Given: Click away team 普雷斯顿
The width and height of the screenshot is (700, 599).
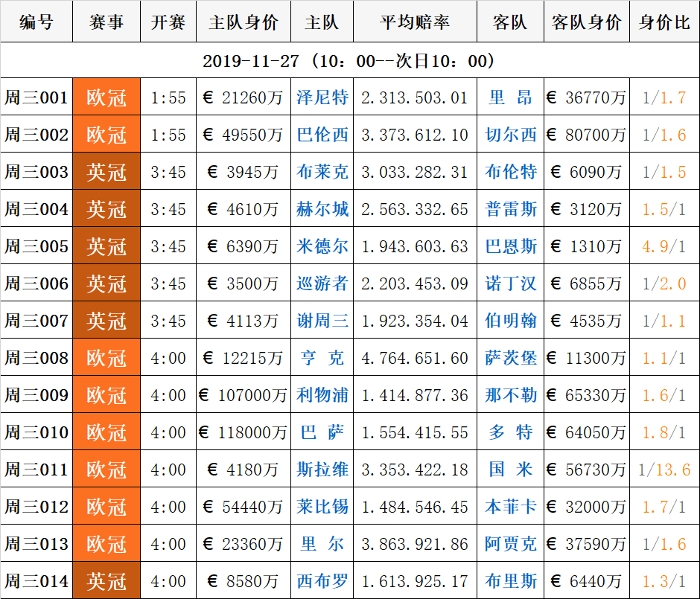Looking at the screenshot, I should tap(510, 209).
